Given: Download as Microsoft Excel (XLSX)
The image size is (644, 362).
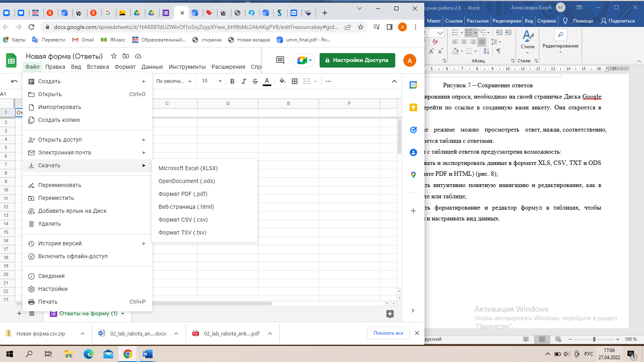Looking at the screenshot, I should [204, 168].
